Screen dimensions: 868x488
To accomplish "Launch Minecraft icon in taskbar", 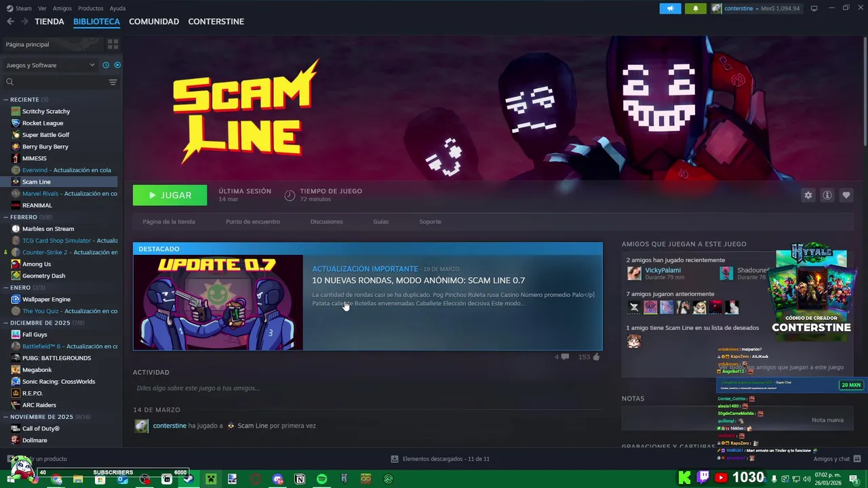I will 211,479.
